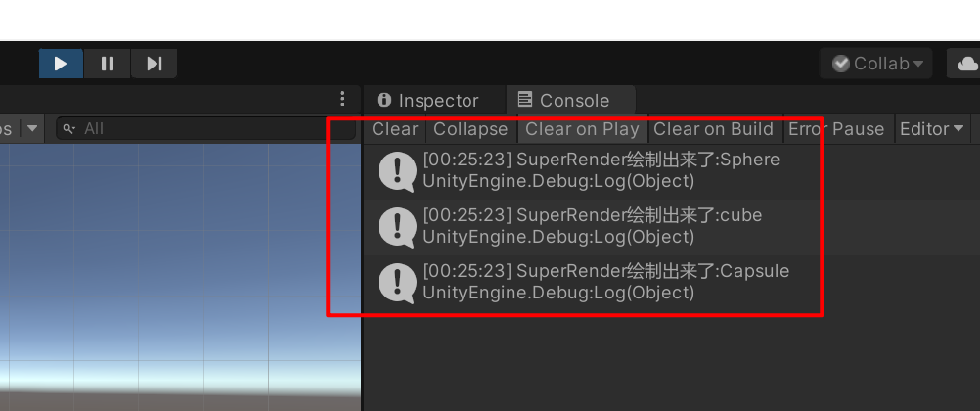980x411 pixels.
Task: Expand the dropdown arrow beside the search field
Action: click(x=32, y=129)
